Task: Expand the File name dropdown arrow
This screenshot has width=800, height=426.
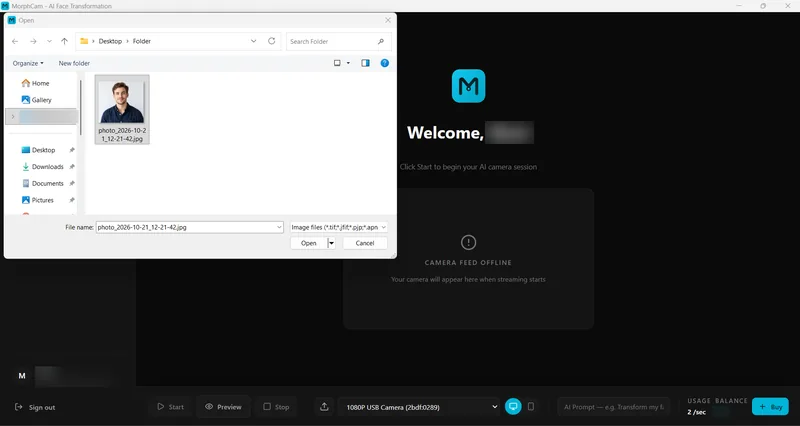Action: coord(279,228)
